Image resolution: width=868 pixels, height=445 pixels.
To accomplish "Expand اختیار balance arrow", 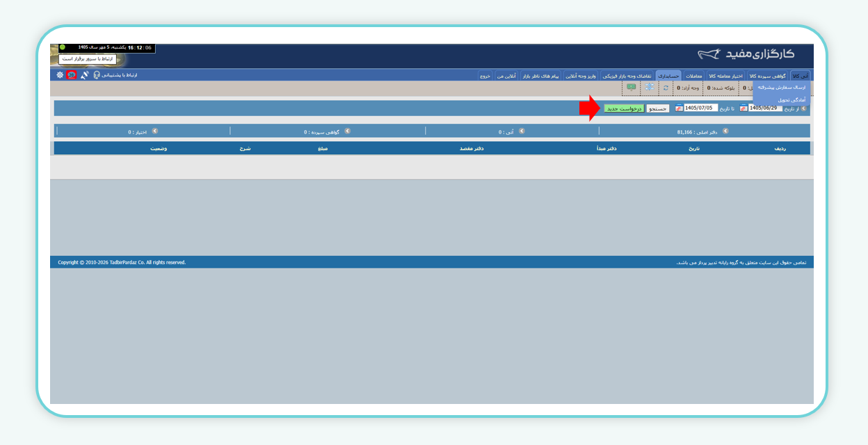I will coord(154,131).
